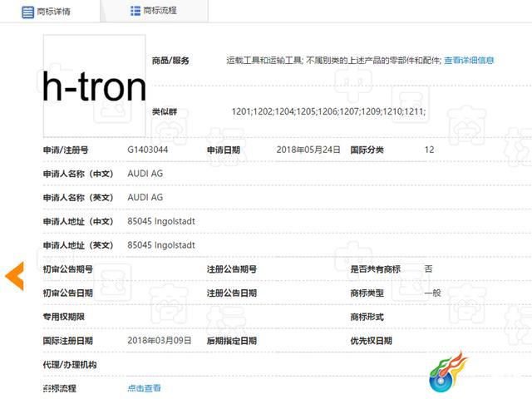The image size is (532, 399).
Task: Select English address 85045 Ingolstadt
Action: 161,245
